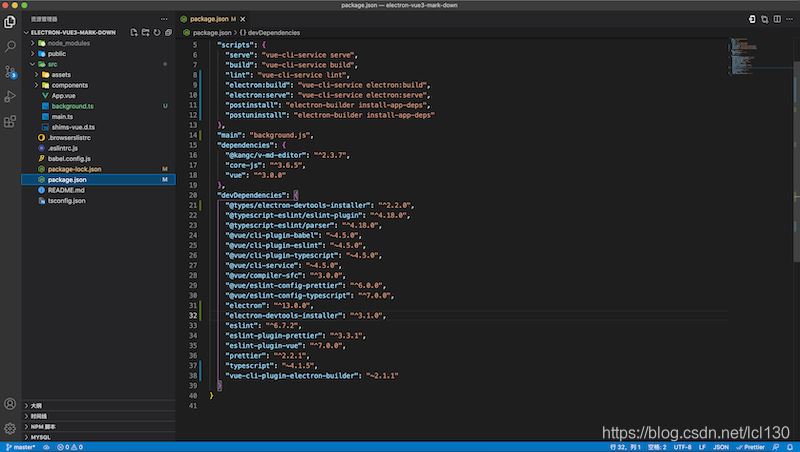
Task: Open the Extensions view
Action: 10,121
